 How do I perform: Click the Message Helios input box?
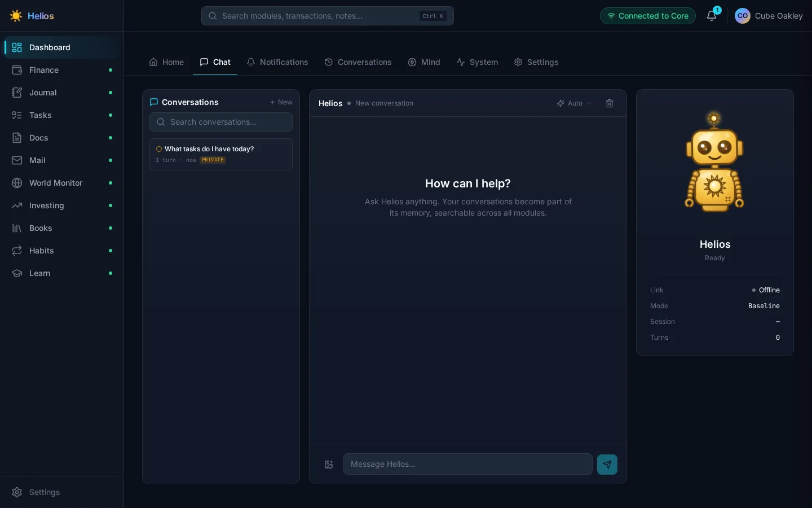point(468,464)
